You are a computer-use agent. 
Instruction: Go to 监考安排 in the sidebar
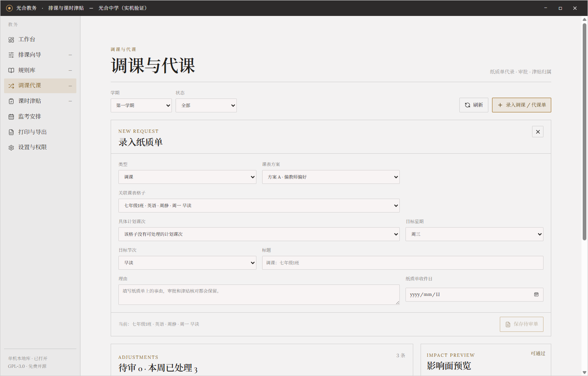point(40,116)
